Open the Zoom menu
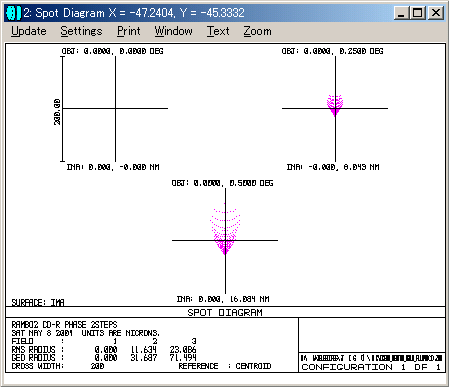449x387 pixels. pos(257,31)
